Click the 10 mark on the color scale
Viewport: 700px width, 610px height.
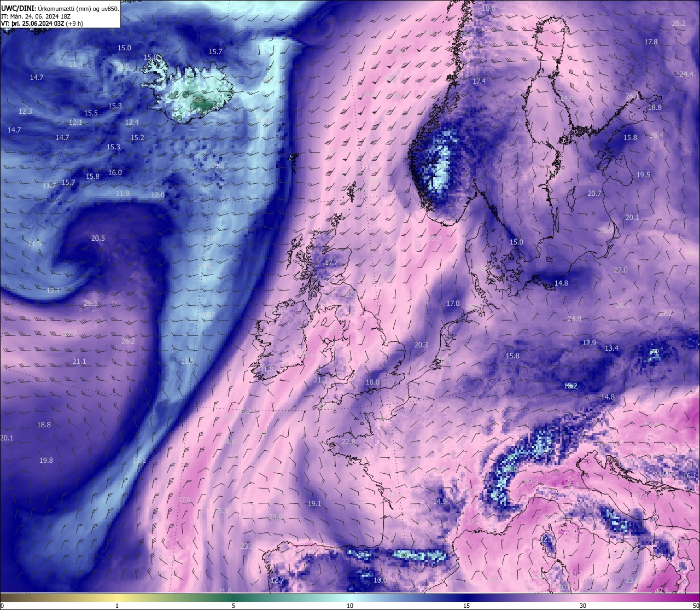tap(350, 606)
